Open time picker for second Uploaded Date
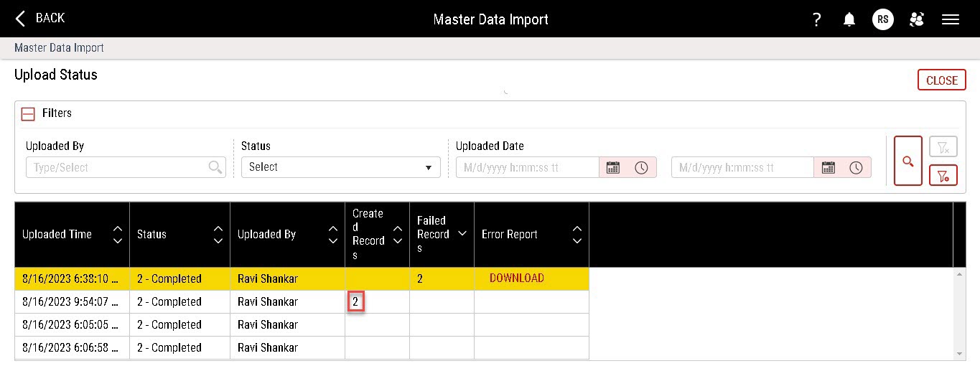 (x=857, y=167)
